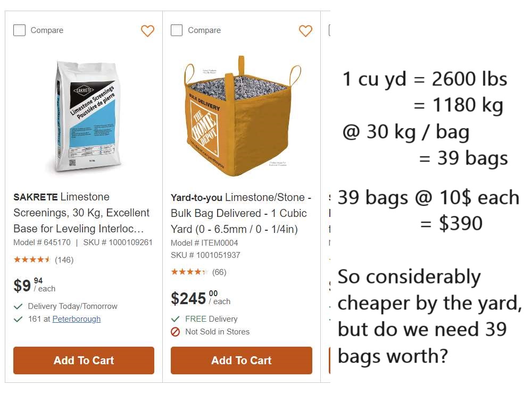
Task: View the 146 reviews count for Sakrete
Action: click(64, 260)
